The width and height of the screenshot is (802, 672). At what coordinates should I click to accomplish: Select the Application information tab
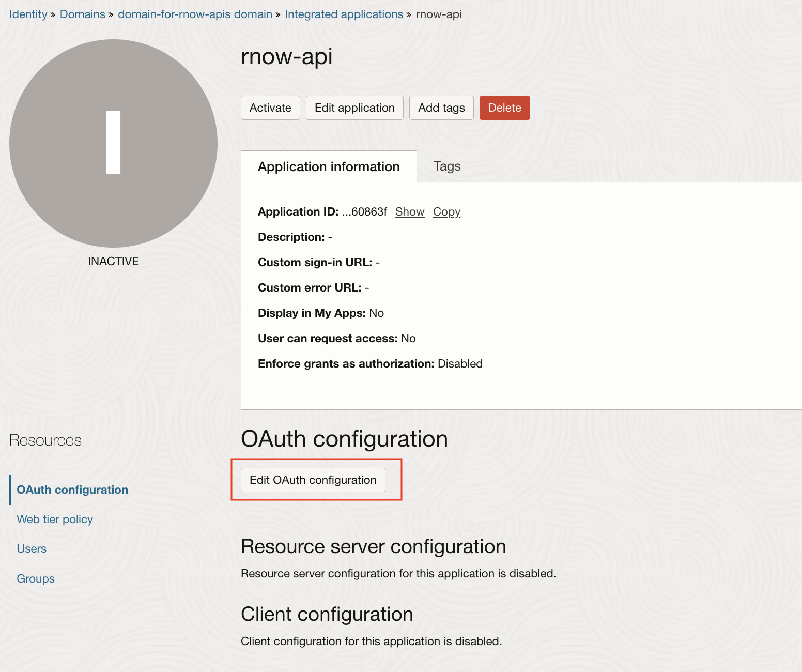coord(329,166)
